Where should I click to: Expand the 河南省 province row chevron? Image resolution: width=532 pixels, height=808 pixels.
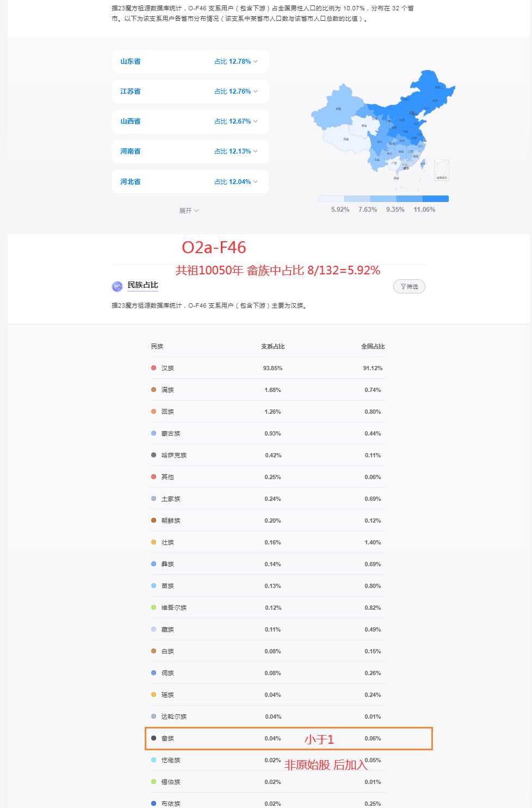point(256,151)
